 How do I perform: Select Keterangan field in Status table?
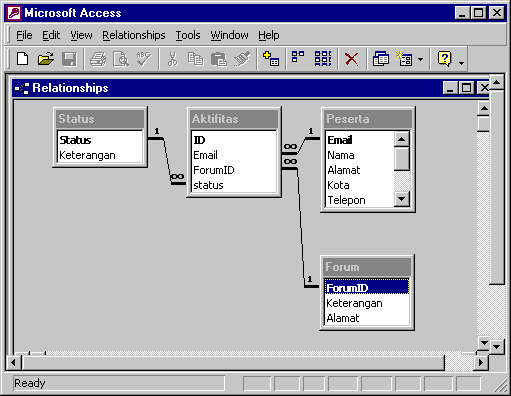click(x=100, y=155)
